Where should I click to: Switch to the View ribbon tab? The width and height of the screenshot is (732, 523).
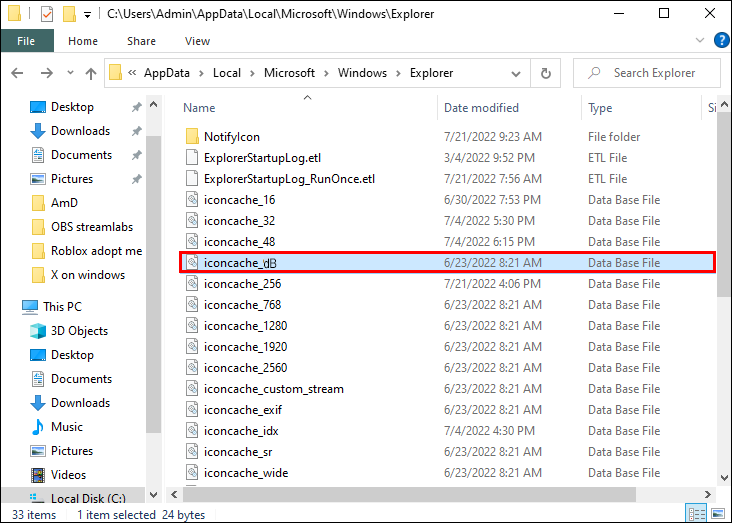point(197,41)
